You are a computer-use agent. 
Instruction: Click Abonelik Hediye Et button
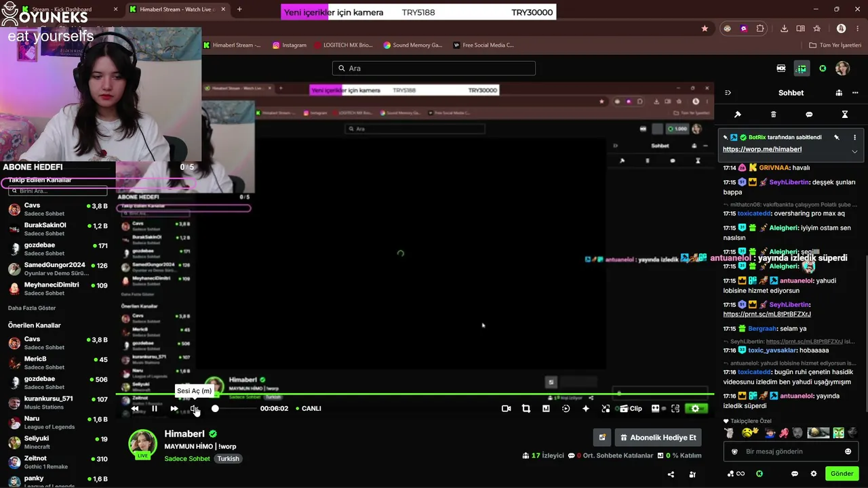(658, 438)
